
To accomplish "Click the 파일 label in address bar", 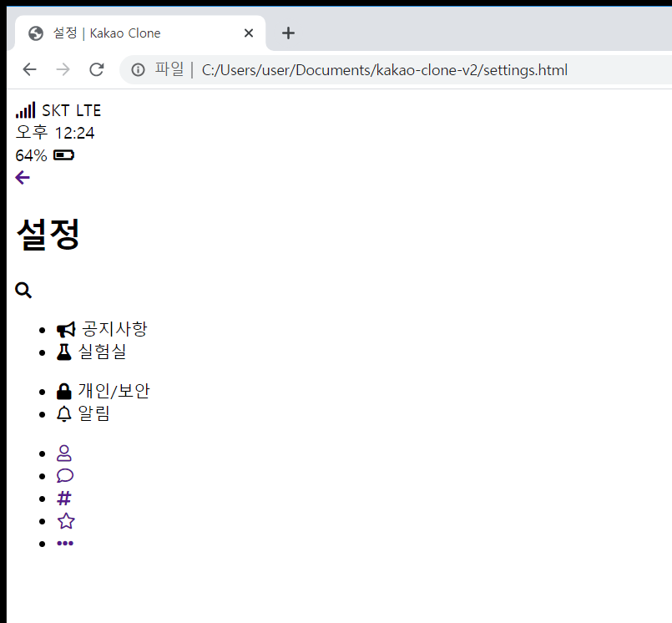I will click(169, 69).
